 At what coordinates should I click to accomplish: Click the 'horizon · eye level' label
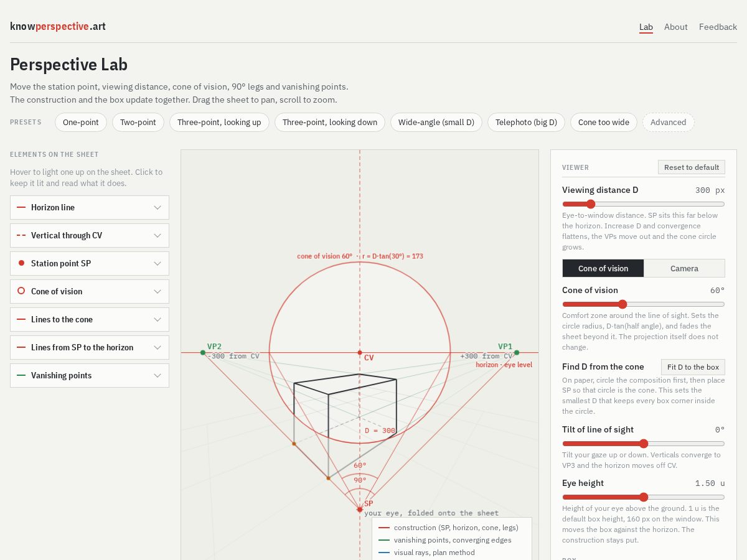[504, 365]
